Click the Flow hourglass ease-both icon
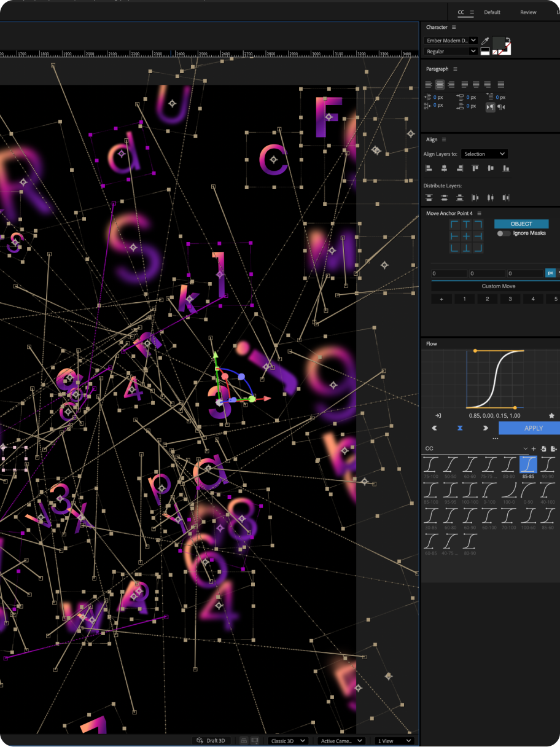Screen dimensions: 560x747 click(x=460, y=428)
